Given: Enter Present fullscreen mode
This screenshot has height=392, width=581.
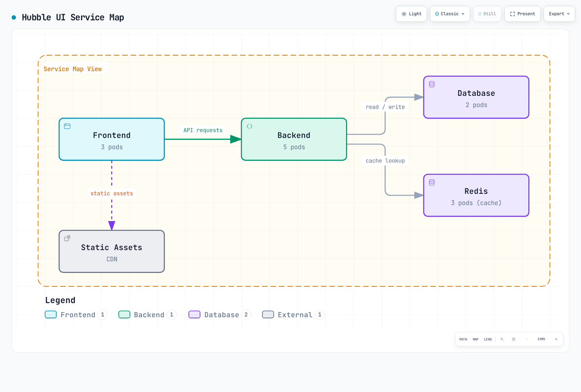Looking at the screenshot, I should (x=523, y=14).
